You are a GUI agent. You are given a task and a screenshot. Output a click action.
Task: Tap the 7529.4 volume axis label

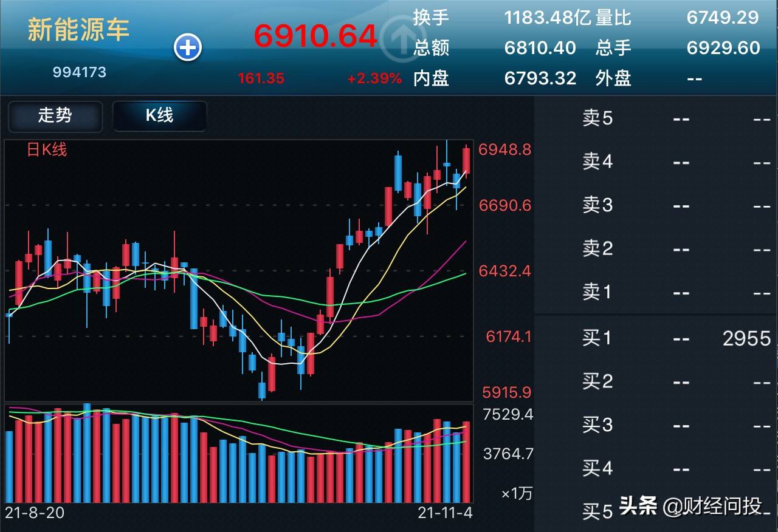click(x=508, y=415)
